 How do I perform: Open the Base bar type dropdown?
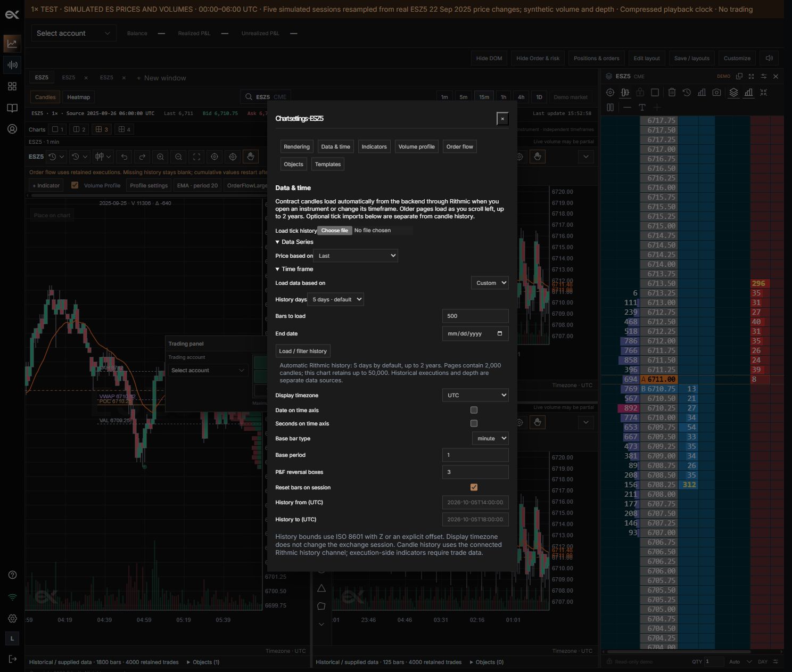(490, 438)
